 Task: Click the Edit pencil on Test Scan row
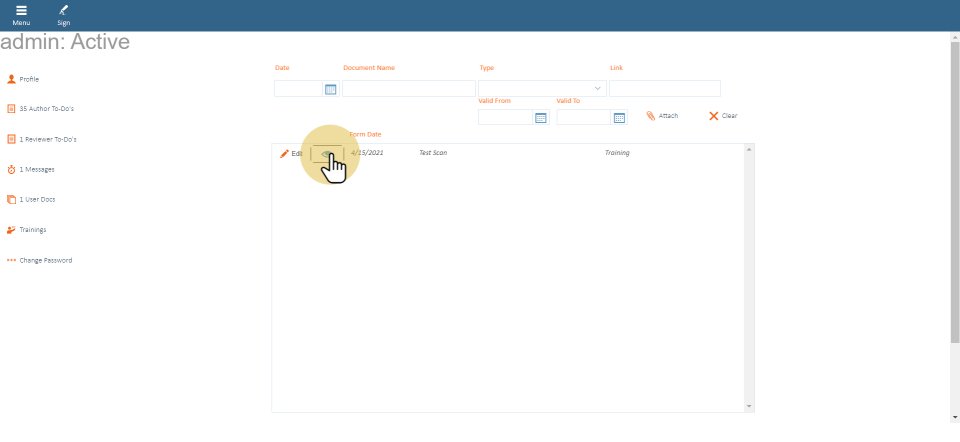click(285, 153)
